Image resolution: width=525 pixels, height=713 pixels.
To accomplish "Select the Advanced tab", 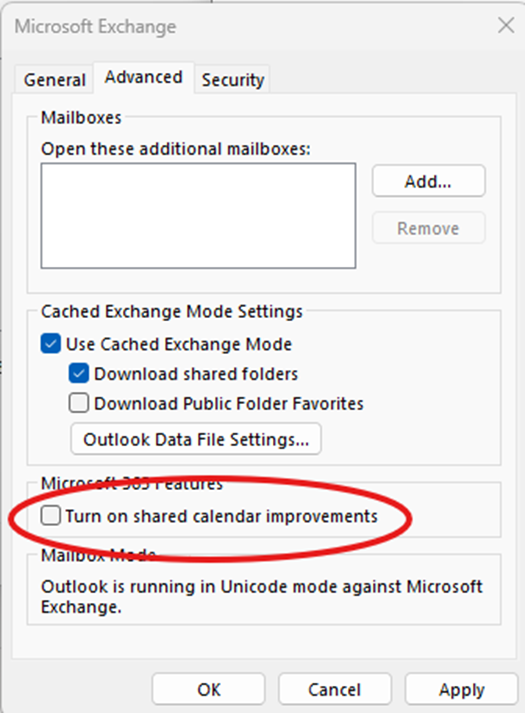I will pos(144,77).
